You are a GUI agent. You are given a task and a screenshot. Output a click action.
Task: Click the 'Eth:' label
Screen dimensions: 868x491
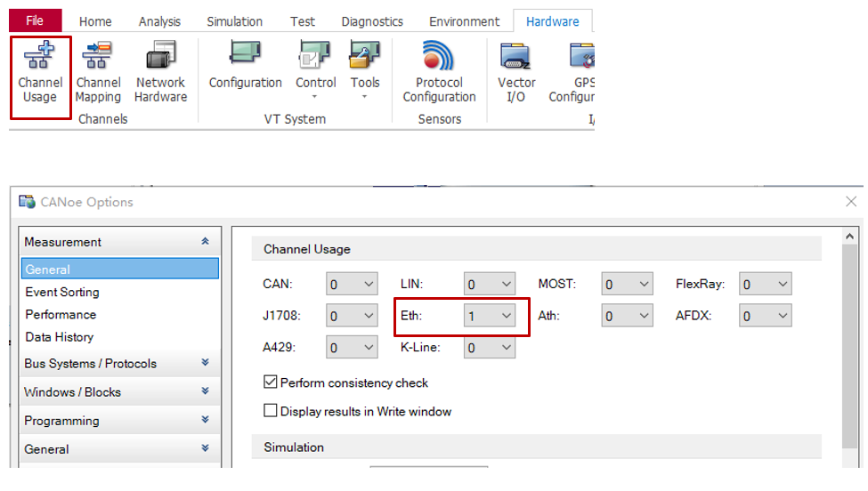coord(411,316)
